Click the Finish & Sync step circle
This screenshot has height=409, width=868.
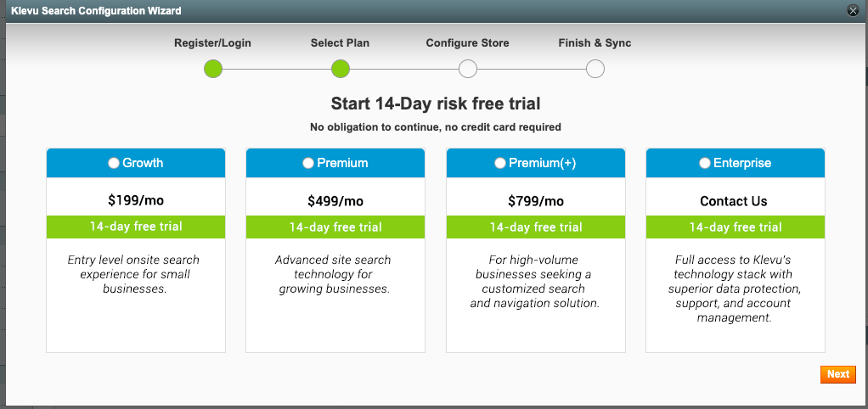(595, 69)
